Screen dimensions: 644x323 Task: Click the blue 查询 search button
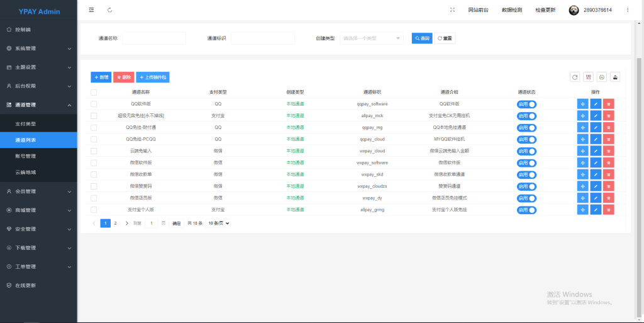tap(422, 38)
